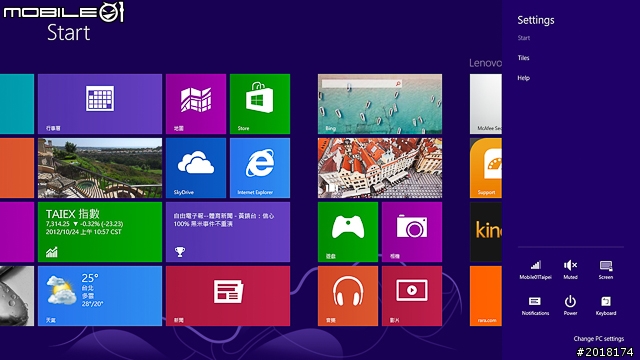Image resolution: width=640 pixels, height=360 pixels.
Task: Open Help in Settings pane
Action: (x=523, y=78)
